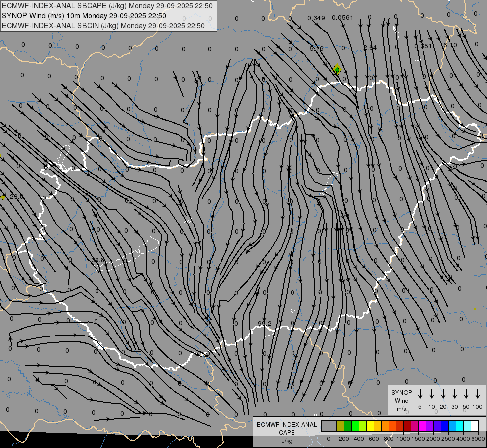
Task: Click the 6.10 value on the map
Action: pyautogui.click(x=450, y=45)
